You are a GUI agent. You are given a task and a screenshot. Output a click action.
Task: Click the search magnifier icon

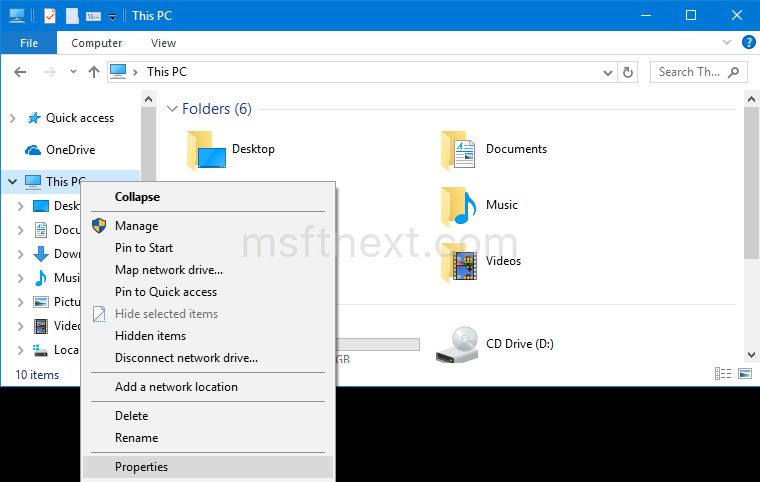[x=734, y=72]
